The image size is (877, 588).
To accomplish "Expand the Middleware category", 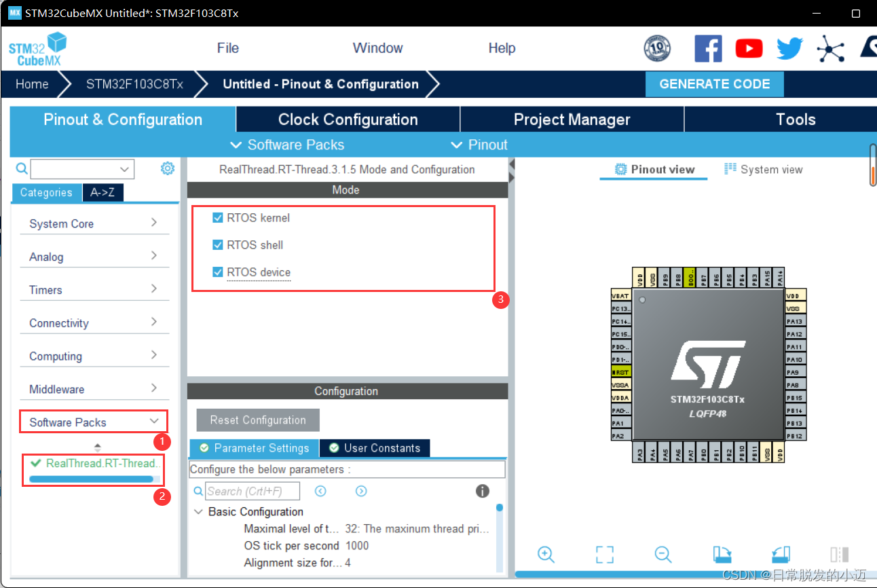I will 94,390.
